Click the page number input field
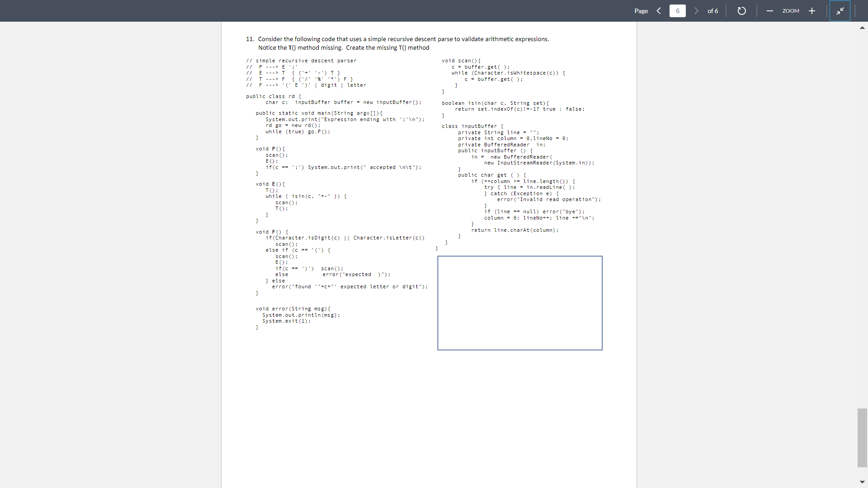This screenshot has height=488, width=868. (x=677, y=11)
